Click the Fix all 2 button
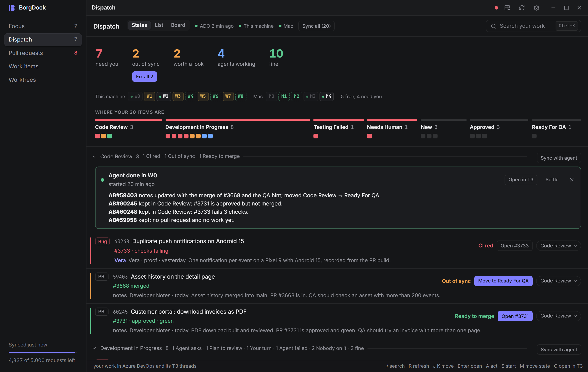 [145, 77]
